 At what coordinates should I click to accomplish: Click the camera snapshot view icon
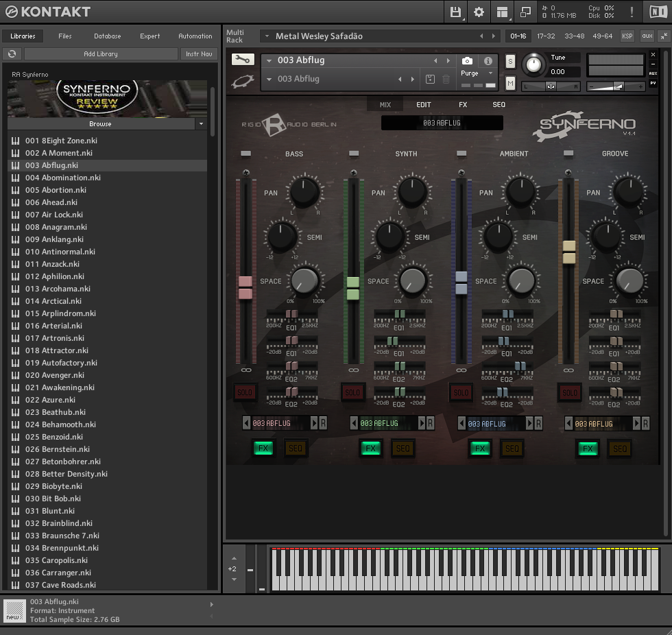(467, 61)
